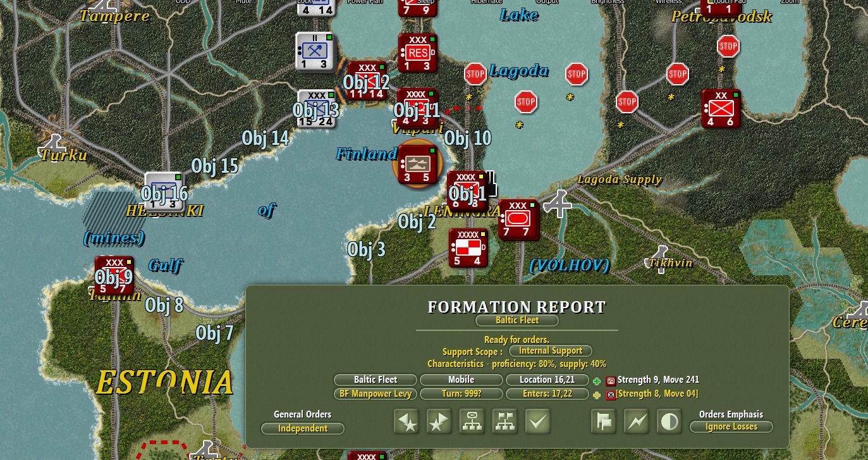Change the Independent general orders setting
Screen dimensions: 868x460
tap(303, 429)
